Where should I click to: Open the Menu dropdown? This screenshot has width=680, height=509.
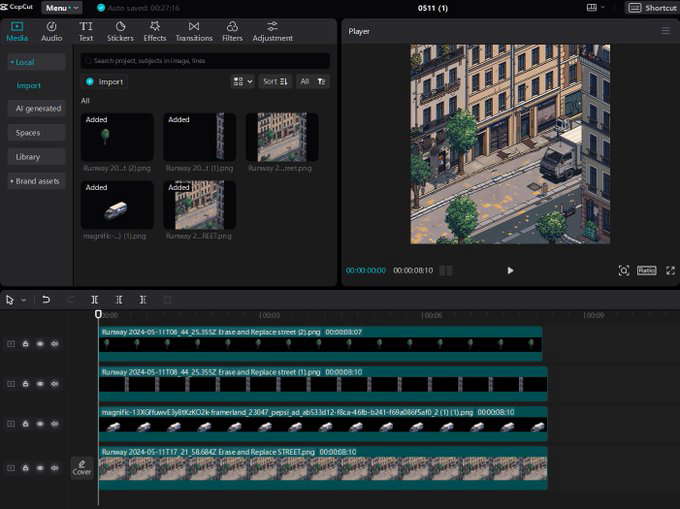click(61, 8)
